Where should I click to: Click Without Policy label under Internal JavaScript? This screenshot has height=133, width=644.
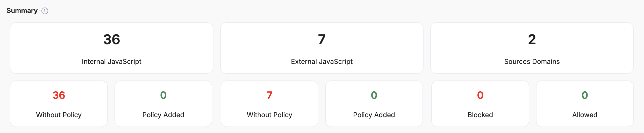point(59,115)
